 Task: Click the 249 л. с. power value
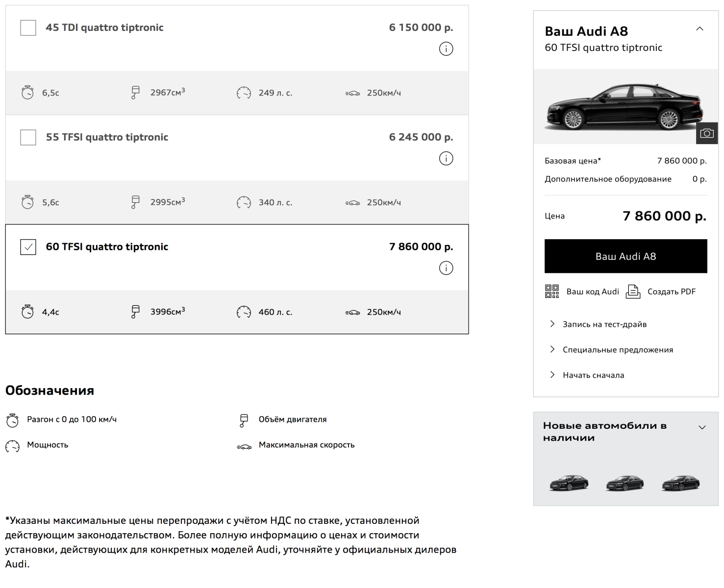pos(275,93)
